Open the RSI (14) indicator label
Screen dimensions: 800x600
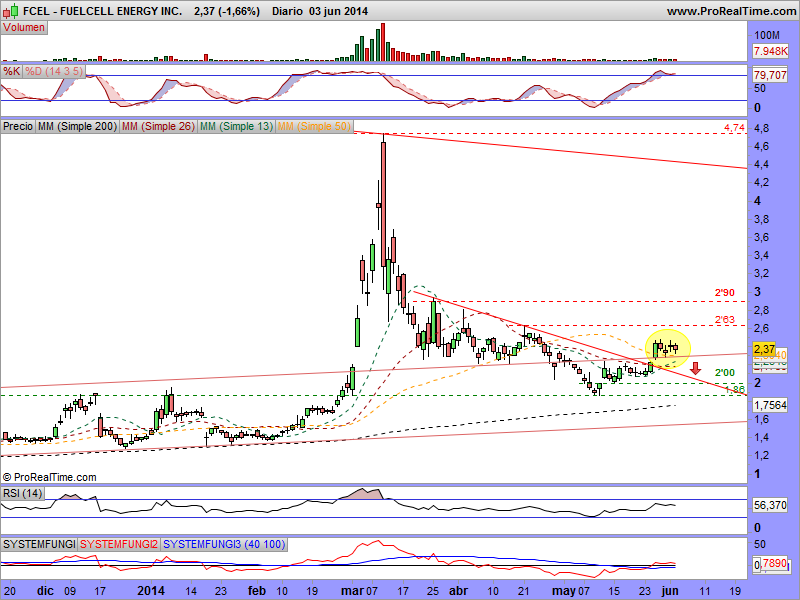pyautogui.click(x=22, y=493)
